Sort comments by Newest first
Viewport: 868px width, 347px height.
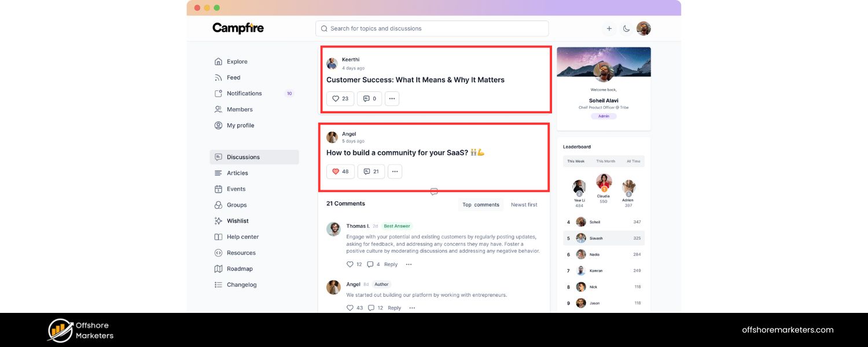[x=523, y=204]
